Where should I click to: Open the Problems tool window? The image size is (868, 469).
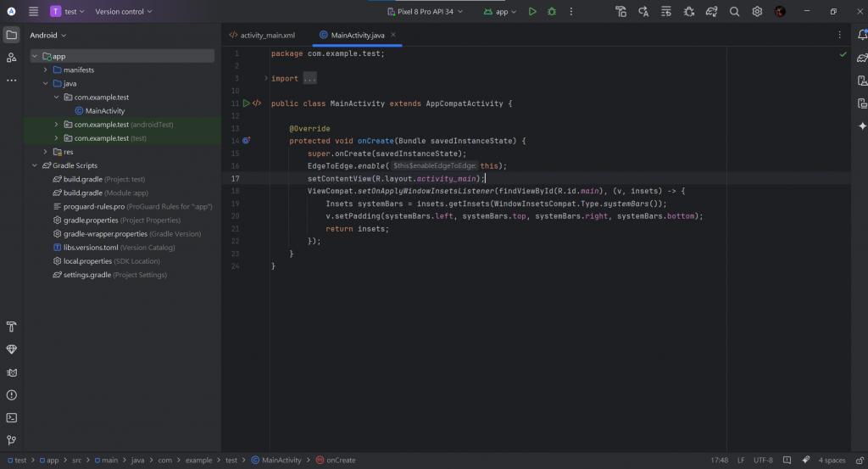(x=12, y=395)
